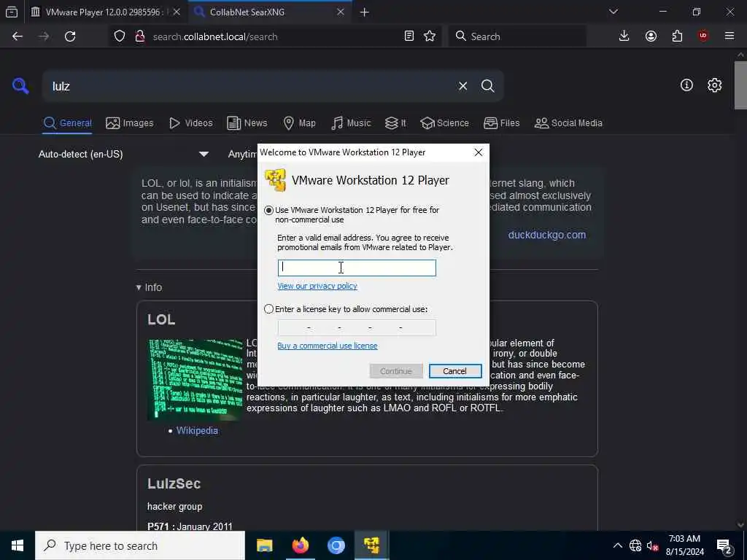
Task: Click the LOL green terminal thumbnail image
Action: (x=196, y=379)
